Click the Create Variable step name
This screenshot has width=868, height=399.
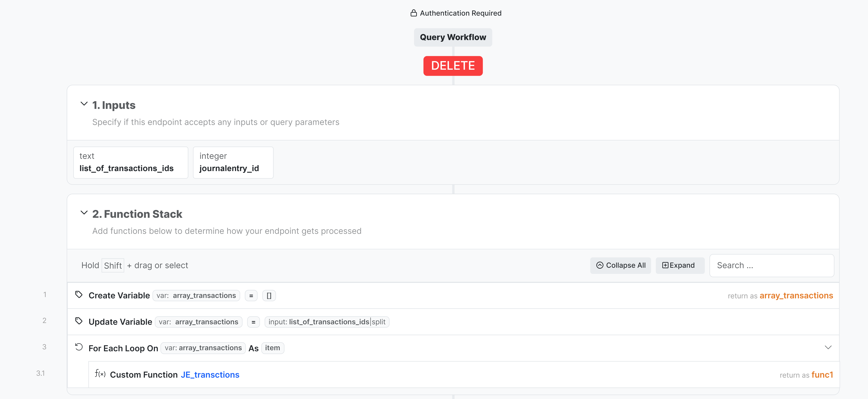click(119, 296)
